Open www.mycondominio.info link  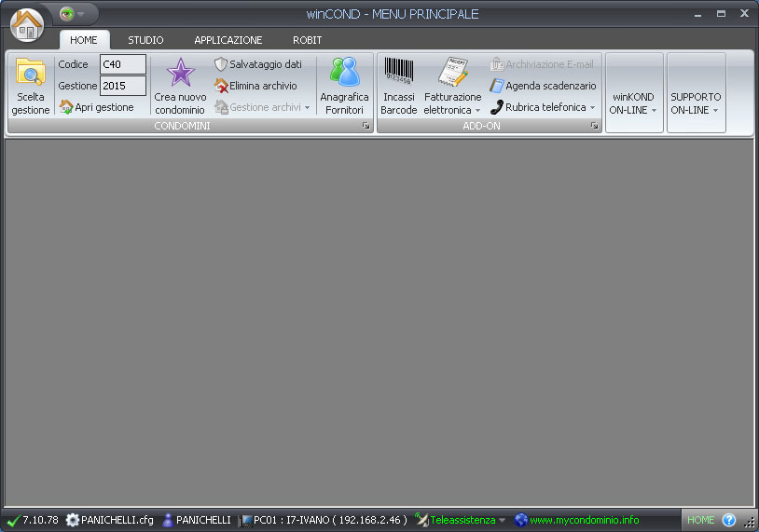584,520
